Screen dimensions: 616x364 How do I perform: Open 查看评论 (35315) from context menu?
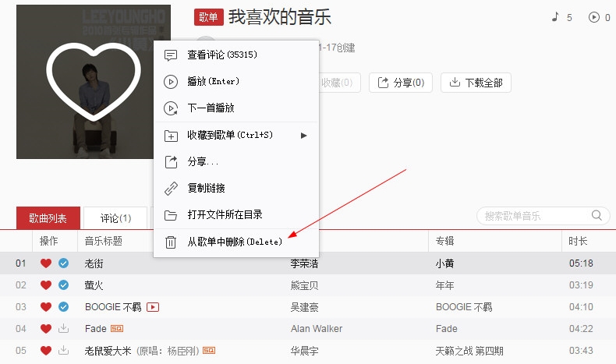click(236, 55)
